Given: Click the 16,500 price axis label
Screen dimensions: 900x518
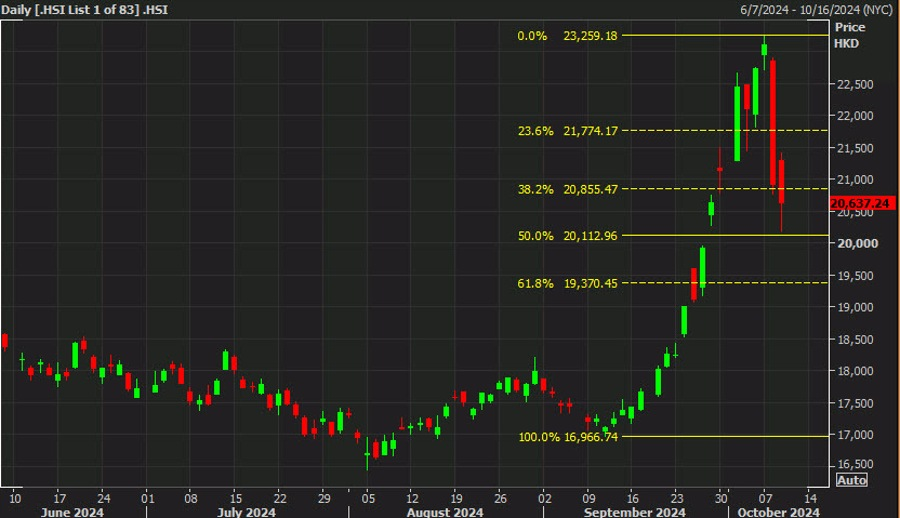Looking at the screenshot, I should (855, 464).
